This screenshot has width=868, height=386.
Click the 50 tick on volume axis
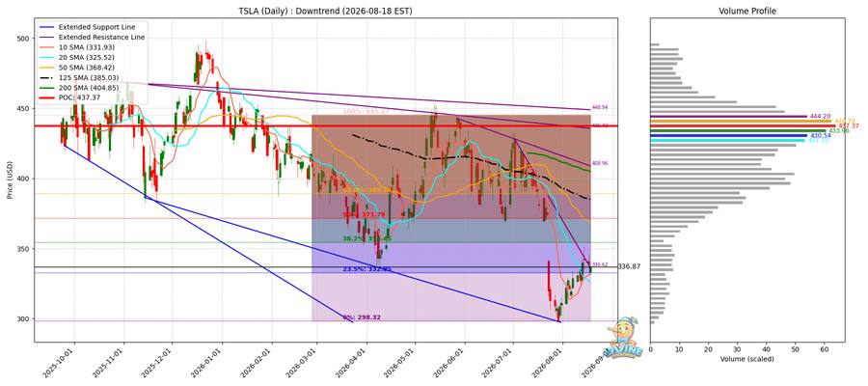click(x=796, y=349)
